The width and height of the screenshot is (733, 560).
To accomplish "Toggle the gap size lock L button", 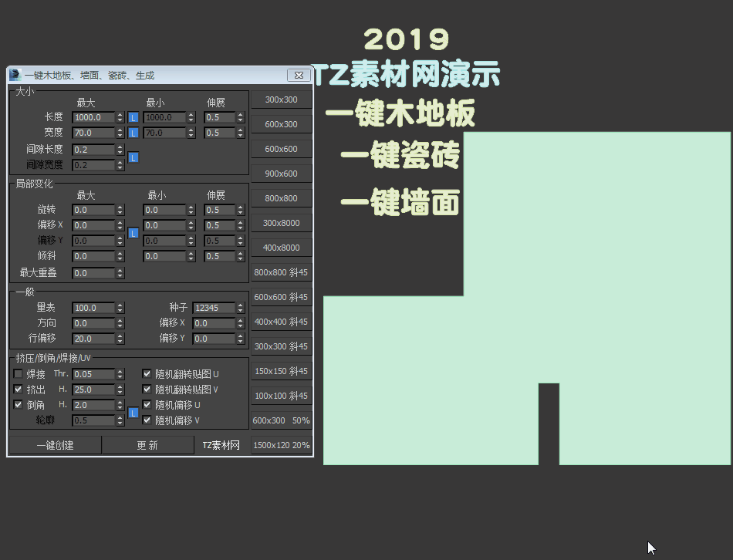I will coord(133,157).
